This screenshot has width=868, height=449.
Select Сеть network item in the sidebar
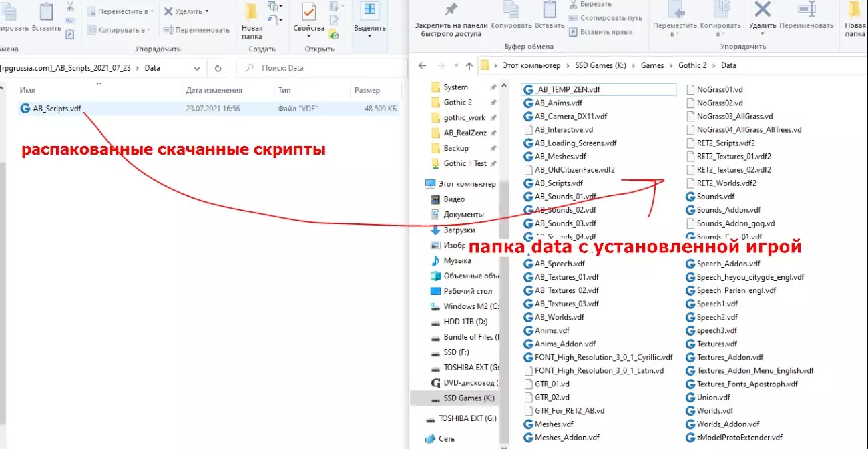tap(440, 438)
